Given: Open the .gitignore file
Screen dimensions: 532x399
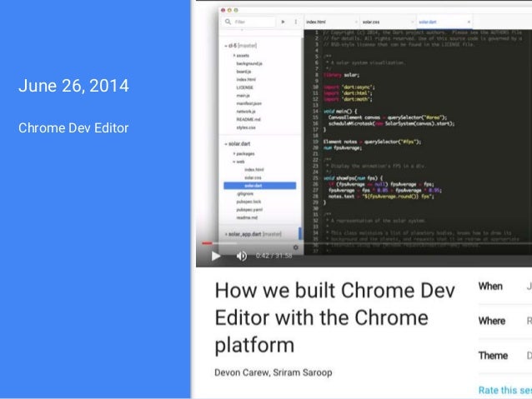Looking at the screenshot, I should 245,193.
